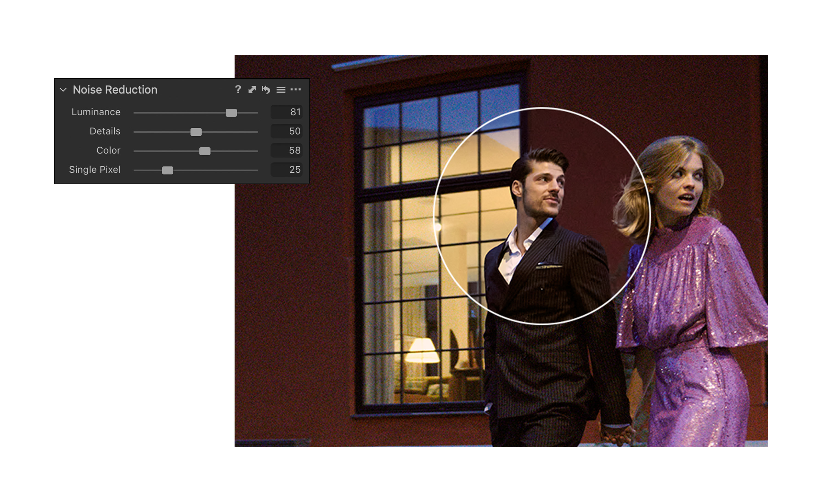823x504 pixels.
Task: Click the Details label
Action: coord(105,131)
